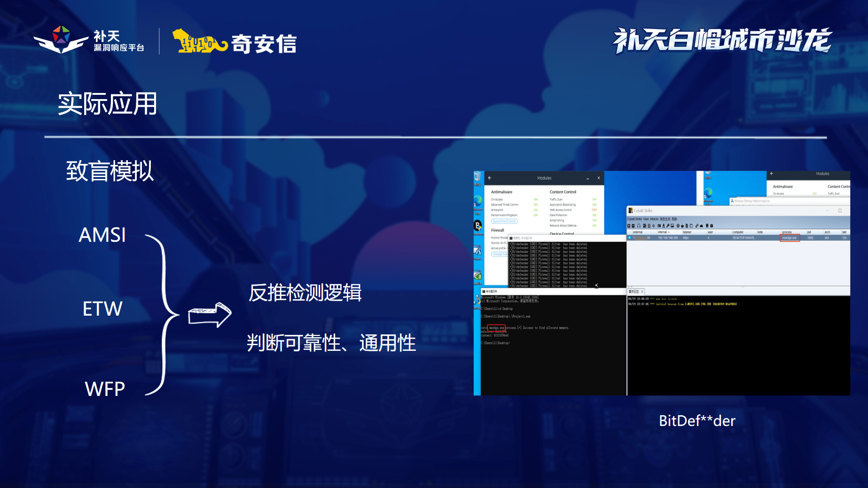The image size is (868, 488).
Task: Click the link host-file icon
Action: (697, 226)
